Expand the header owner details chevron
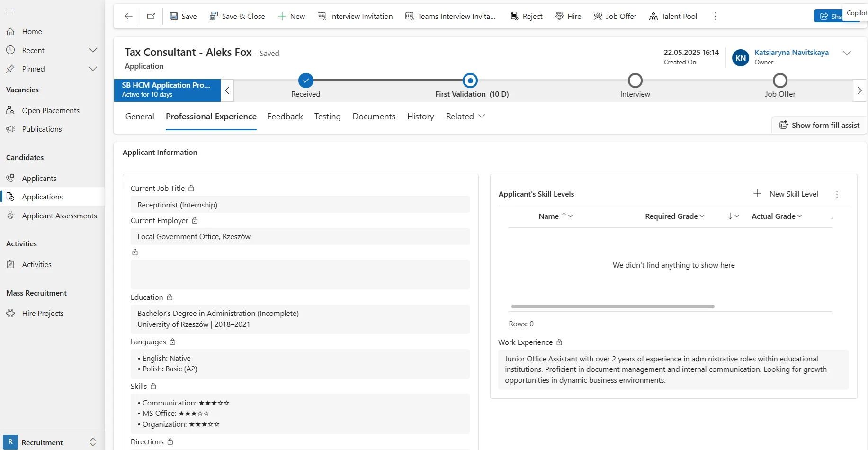 [847, 53]
